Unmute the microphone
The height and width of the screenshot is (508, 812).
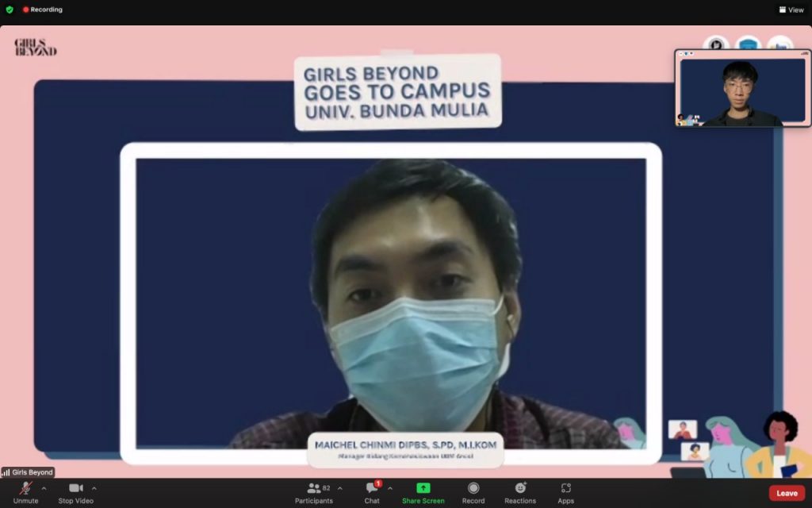pos(25,493)
